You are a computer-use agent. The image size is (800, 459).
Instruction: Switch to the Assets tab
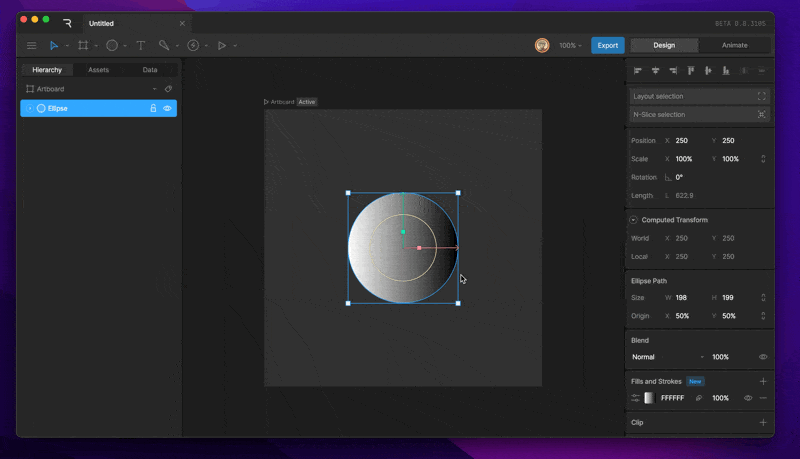(98, 70)
